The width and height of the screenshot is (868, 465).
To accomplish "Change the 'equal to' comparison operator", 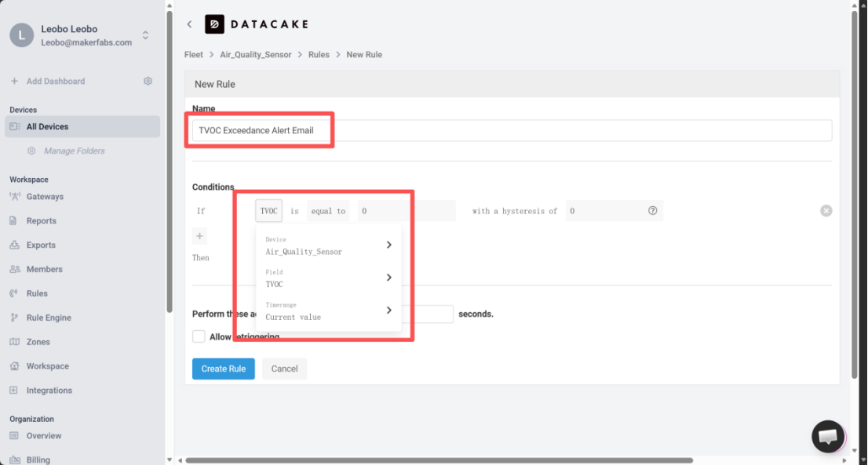I will point(328,211).
